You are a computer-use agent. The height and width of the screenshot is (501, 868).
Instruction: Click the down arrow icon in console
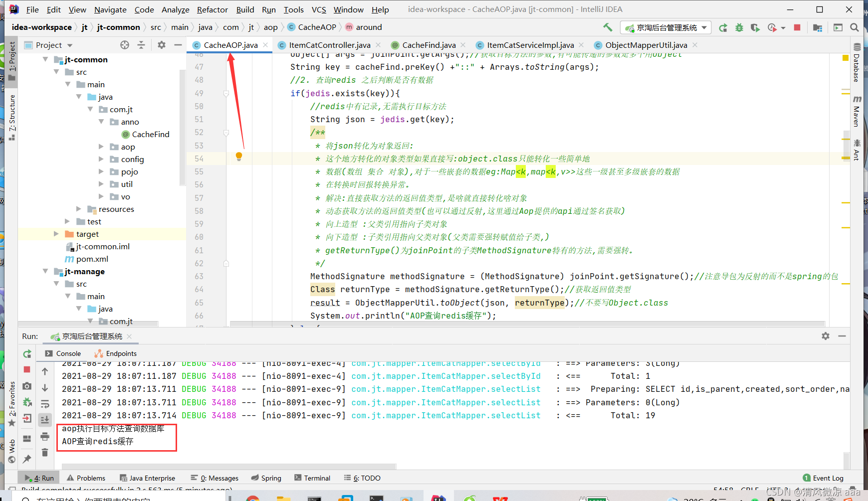click(x=45, y=388)
